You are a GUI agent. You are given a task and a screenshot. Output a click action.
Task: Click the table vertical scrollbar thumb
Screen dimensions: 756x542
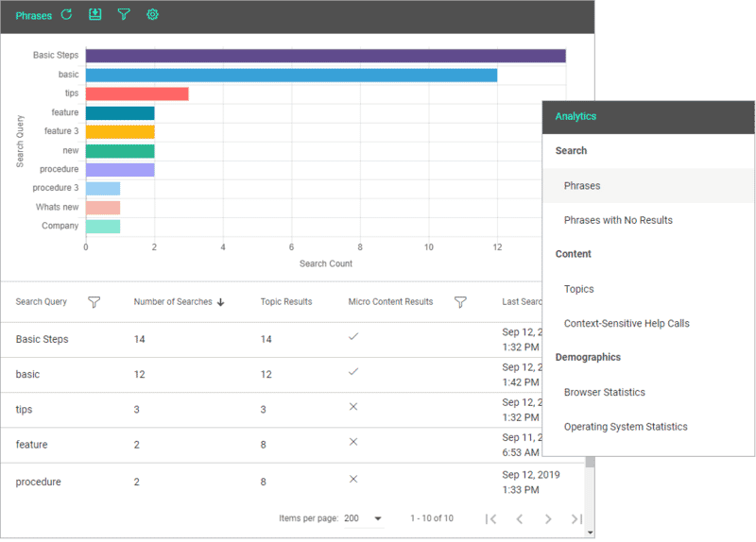[x=590, y=462]
